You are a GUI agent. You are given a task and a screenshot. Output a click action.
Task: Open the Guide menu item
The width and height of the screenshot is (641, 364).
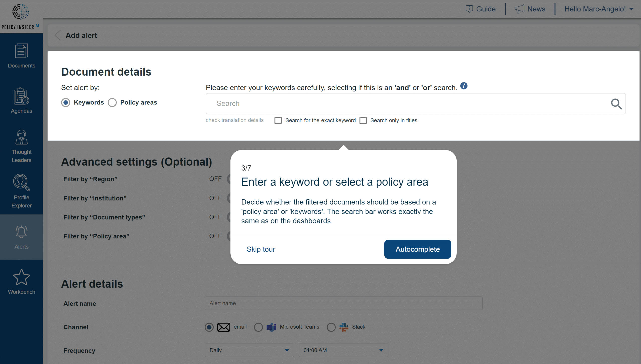pos(480,9)
